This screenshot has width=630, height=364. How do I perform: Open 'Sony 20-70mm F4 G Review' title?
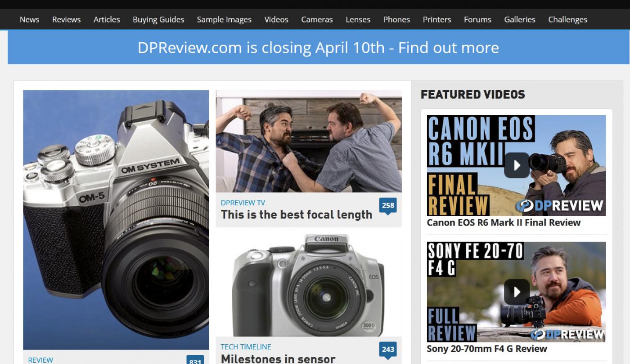pyautogui.click(x=487, y=349)
